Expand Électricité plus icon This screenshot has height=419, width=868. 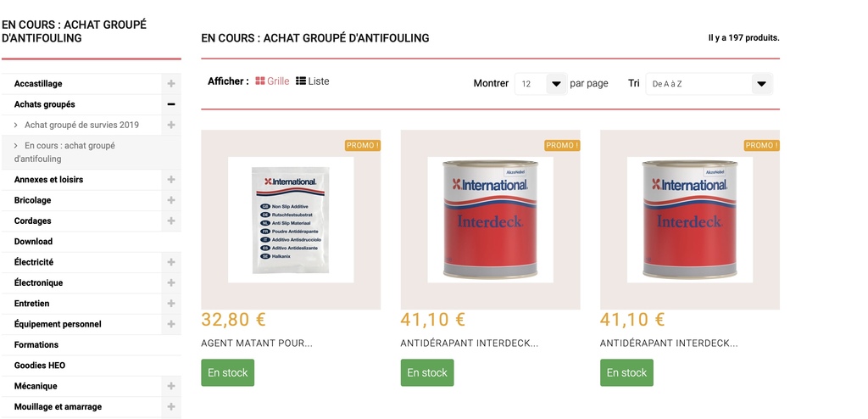pos(171,262)
